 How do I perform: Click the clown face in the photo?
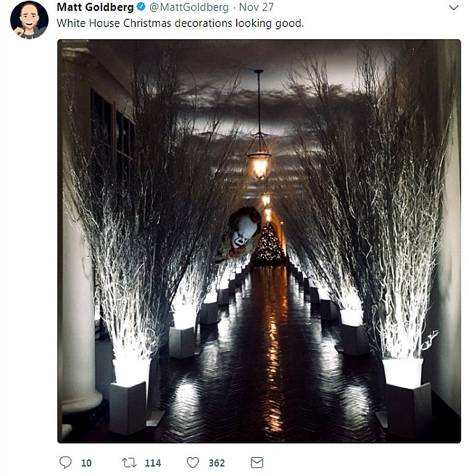(243, 230)
